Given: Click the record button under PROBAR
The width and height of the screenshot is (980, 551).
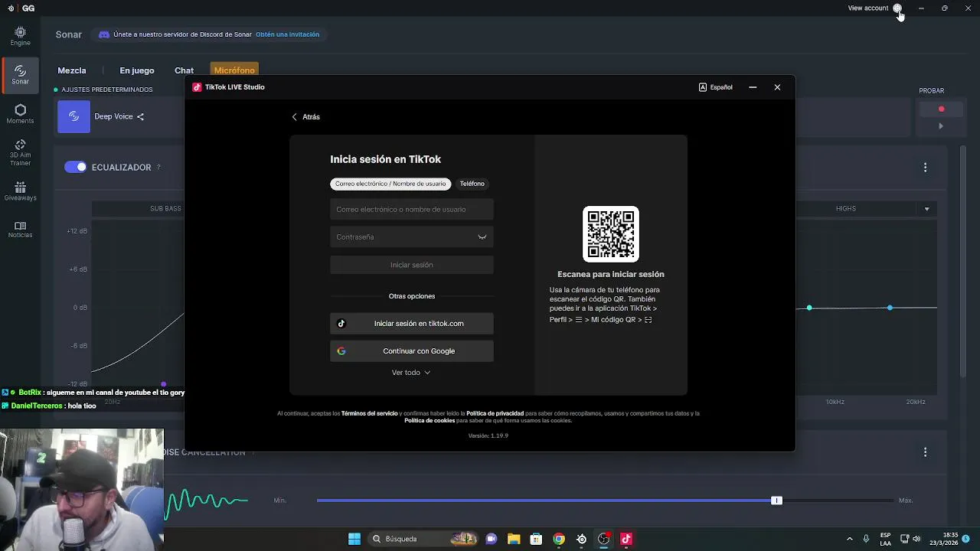Looking at the screenshot, I should pos(941,109).
